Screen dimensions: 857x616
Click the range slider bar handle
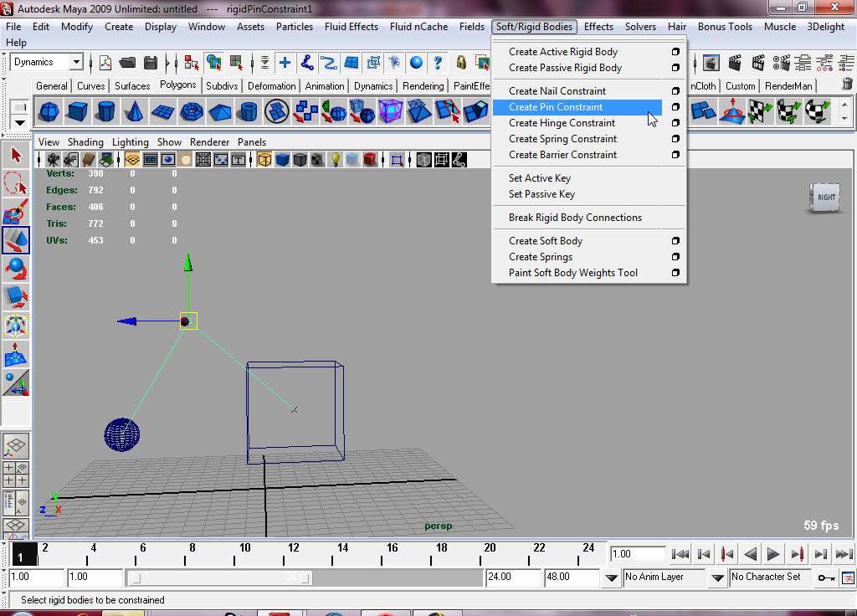click(221, 577)
